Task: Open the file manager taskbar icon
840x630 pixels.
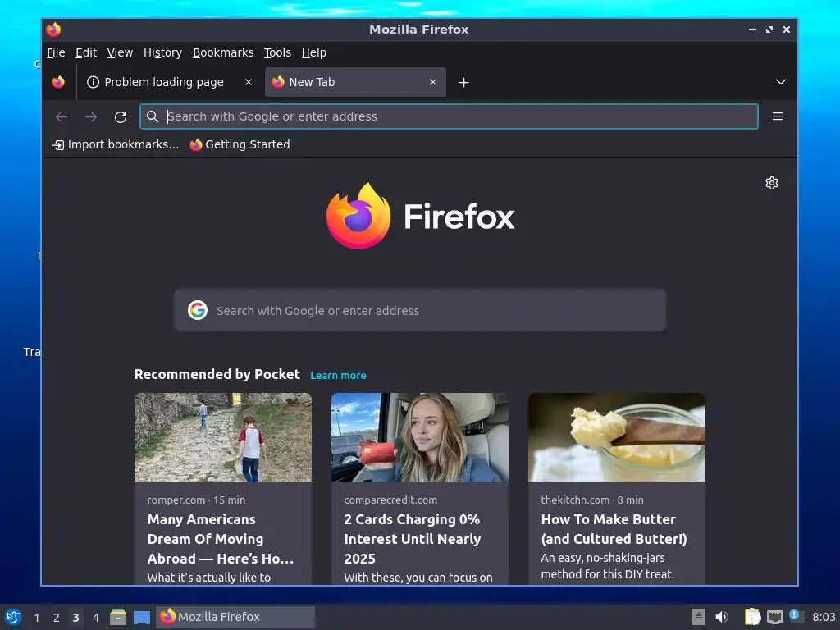Action: pos(118,617)
